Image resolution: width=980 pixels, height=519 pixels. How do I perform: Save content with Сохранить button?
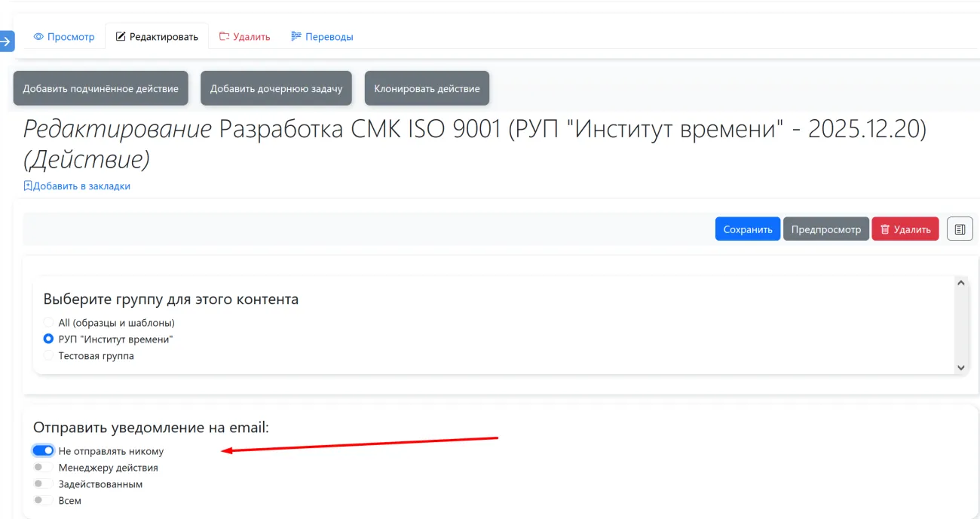point(747,229)
